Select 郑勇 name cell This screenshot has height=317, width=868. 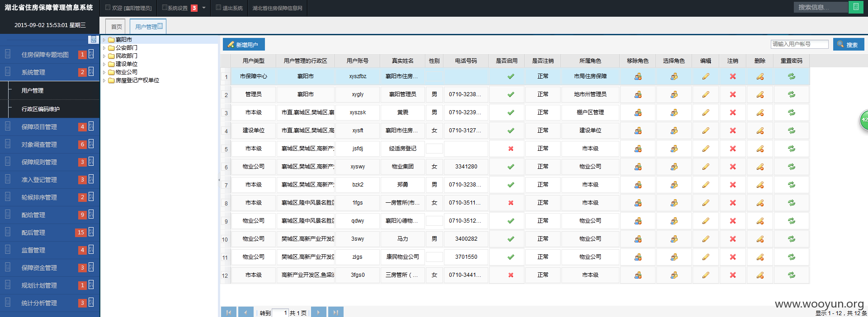coord(403,185)
